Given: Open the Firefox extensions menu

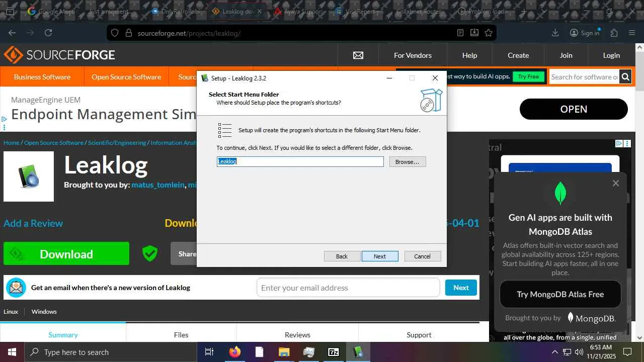Looking at the screenshot, I should pyautogui.click(x=614, y=33).
